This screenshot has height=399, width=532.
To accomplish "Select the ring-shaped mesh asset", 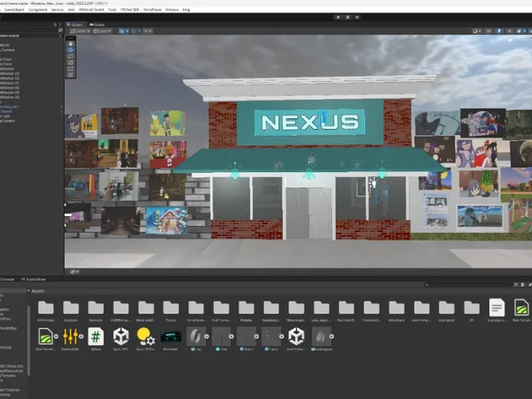I will pyautogui.click(x=196, y=339).
